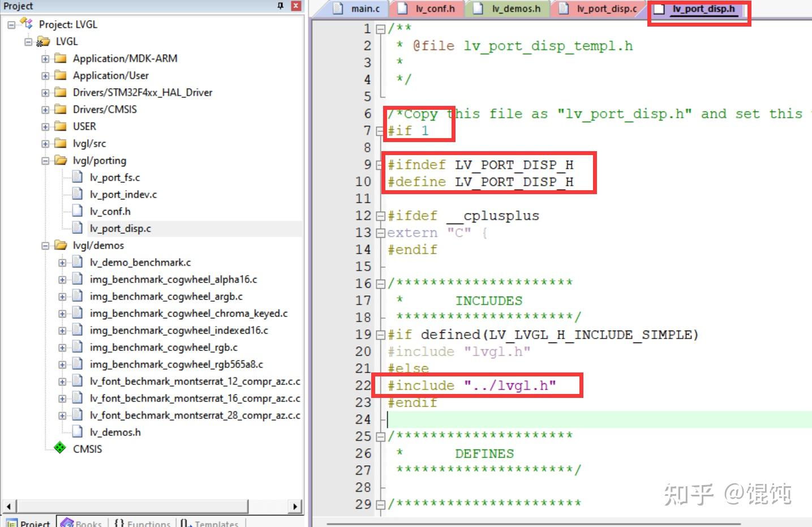Click the document icon on the main.c tab
Screen dimensions: 812x527
click(x=338, y=8)
